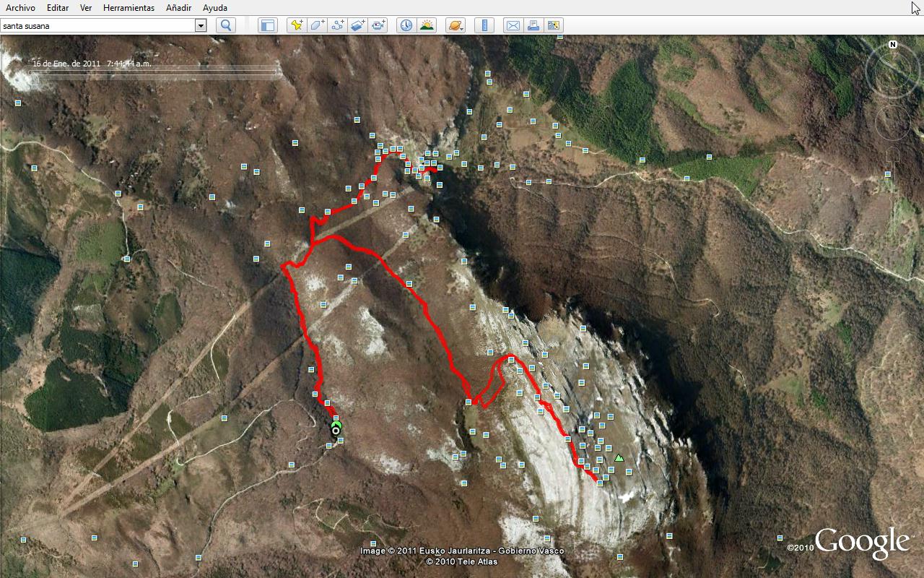Click the search magnifier button

(x=226, y=25)
